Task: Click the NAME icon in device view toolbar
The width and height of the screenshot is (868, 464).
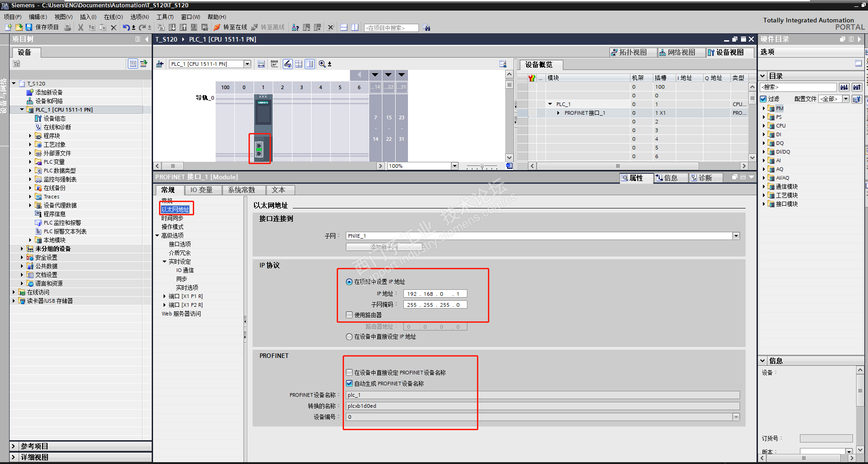Action: [x=274, y=64]
